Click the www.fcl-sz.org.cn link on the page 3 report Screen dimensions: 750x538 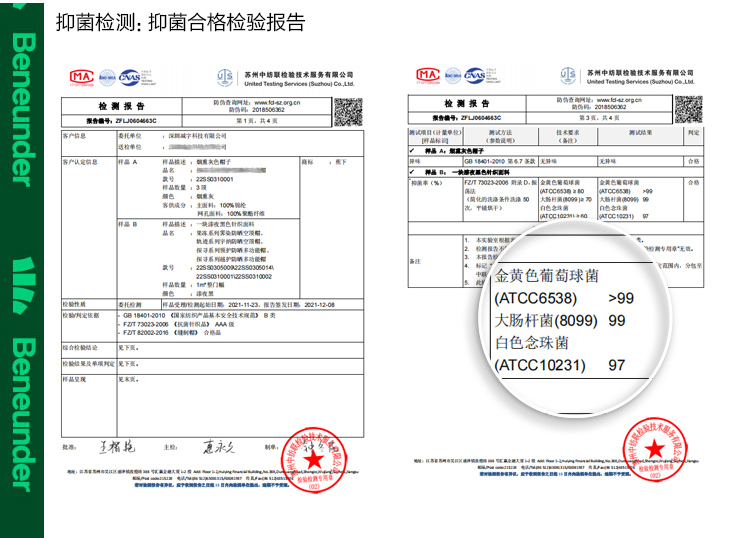pyautogui.click(x=619, y=100)
